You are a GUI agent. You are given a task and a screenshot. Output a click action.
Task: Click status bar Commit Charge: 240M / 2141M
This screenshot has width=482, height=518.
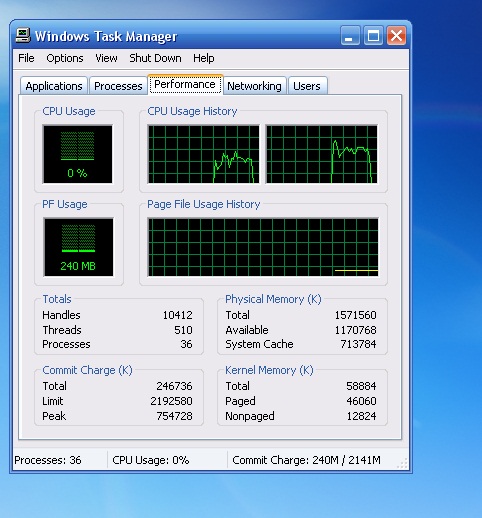coord(306,460)
